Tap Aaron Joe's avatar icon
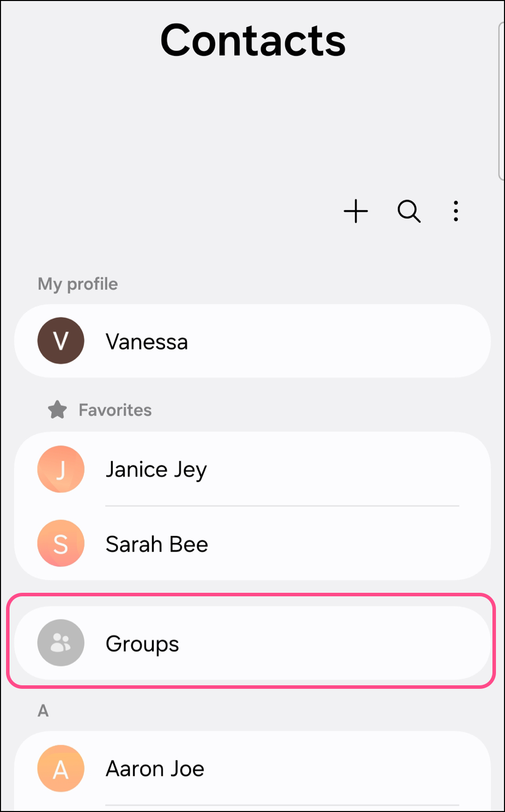This screenshot has height=812, width=505. [x=61, y=768]
